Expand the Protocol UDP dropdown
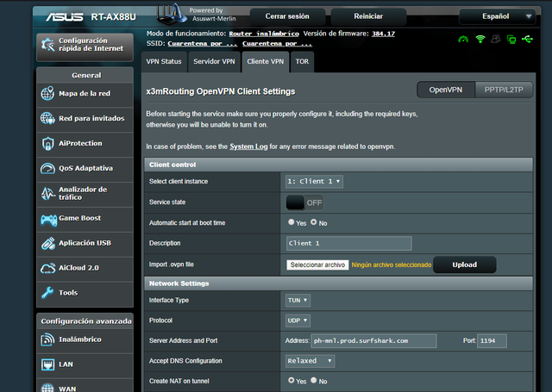552x392 pixels. coord(298,320)
